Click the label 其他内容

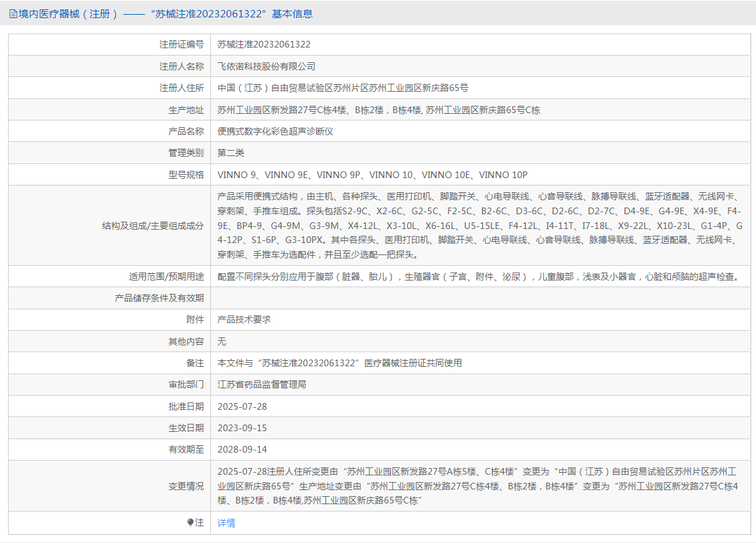point(186,341)
